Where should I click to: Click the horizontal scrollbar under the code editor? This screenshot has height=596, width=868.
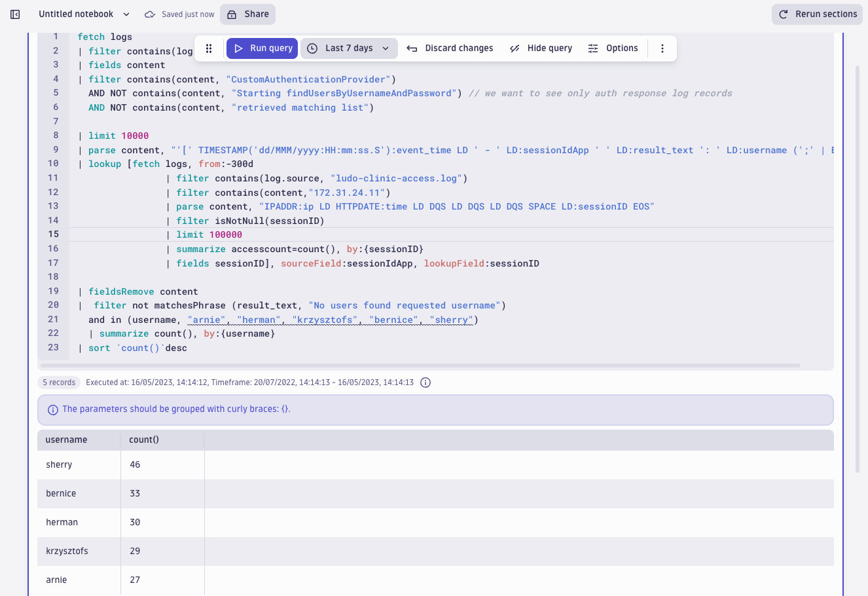(419, 365)
